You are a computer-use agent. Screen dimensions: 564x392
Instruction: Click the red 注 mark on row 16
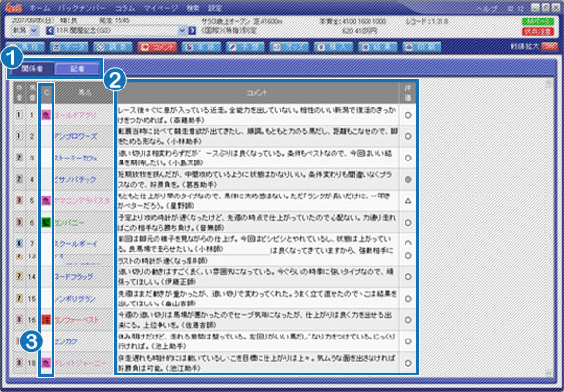click(x=46, y=319)
